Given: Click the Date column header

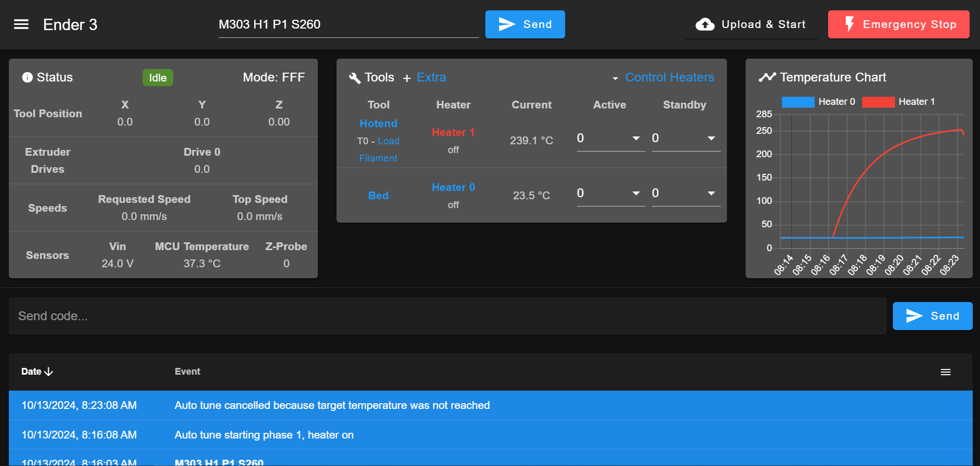Looking at the screenshot, I should pyautogui.click(x=37, y=372).
